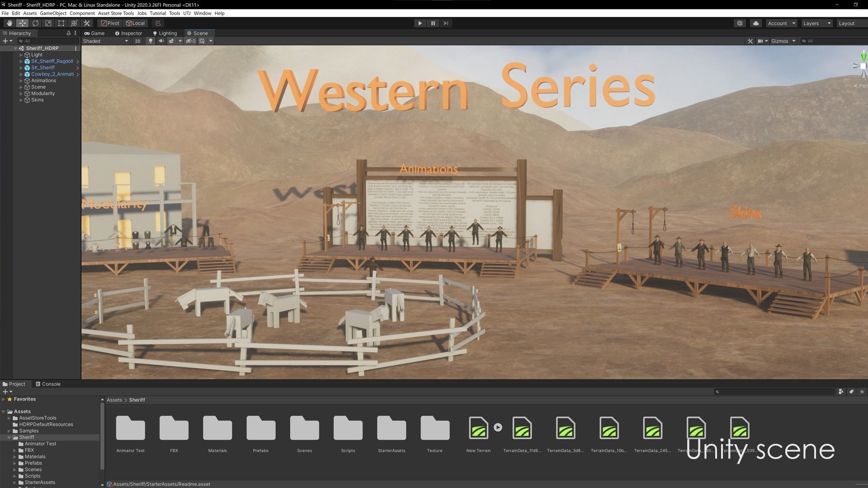
Task: Open cloud services icon
Action: click(755, 23)
